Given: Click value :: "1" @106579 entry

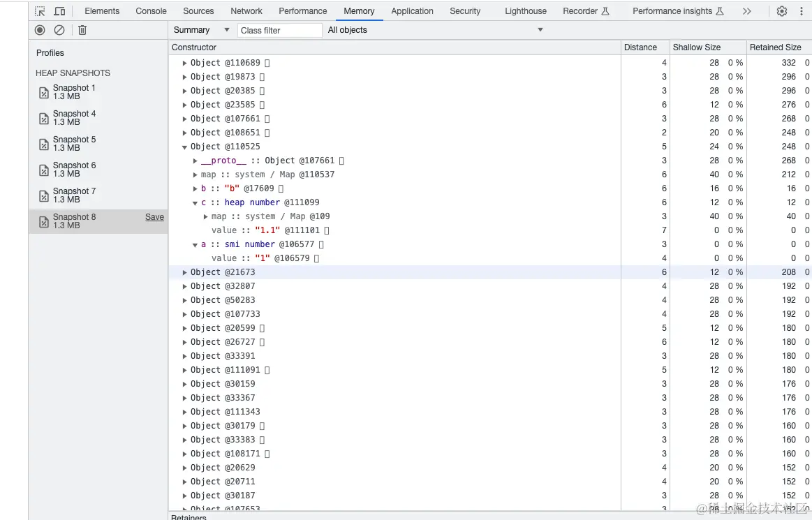Looking at the screenshot, I should tap(490, 258).
